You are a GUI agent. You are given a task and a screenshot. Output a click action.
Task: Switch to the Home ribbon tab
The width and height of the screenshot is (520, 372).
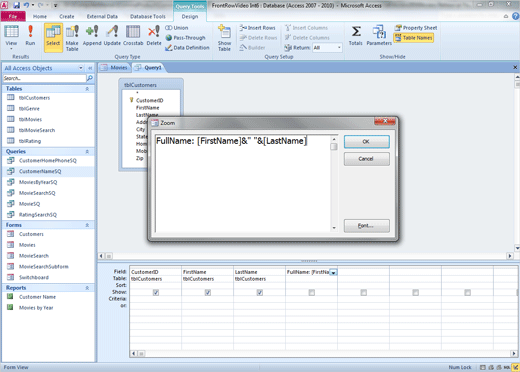(40, 16)
